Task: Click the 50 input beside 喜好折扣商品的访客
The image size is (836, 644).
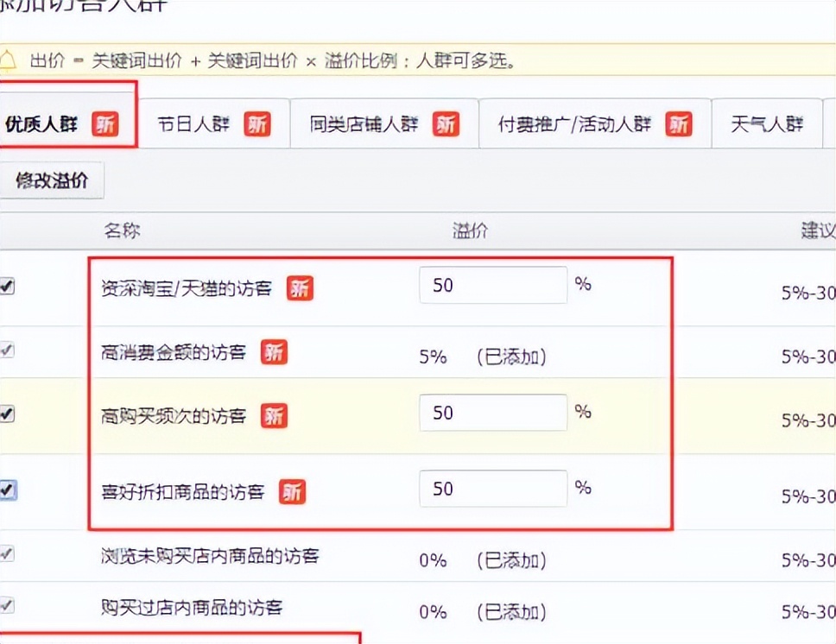Action: (x=492, y=489)
